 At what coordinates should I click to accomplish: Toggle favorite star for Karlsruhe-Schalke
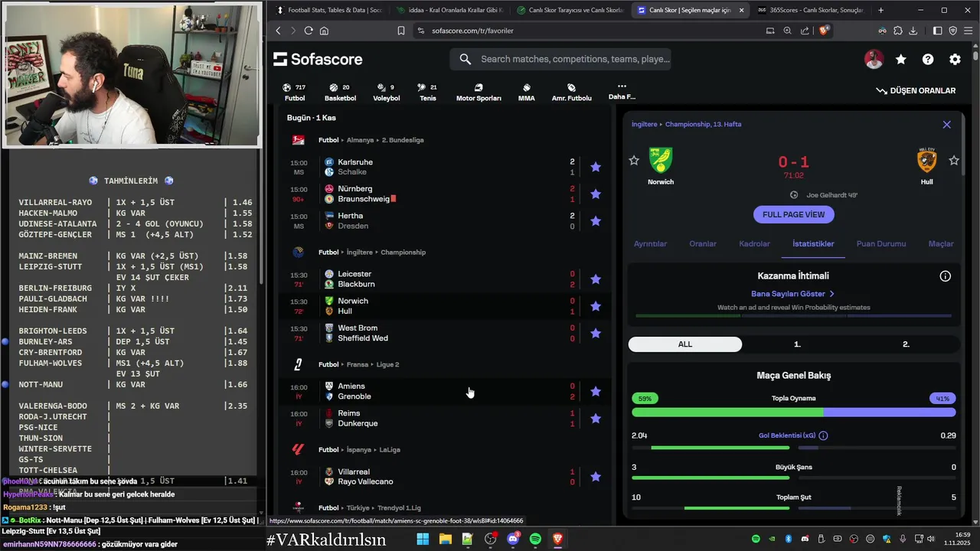coord(596,167)
